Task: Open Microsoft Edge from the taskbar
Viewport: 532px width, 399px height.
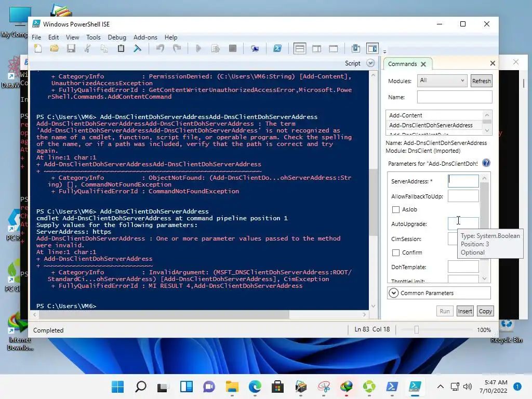Action: [x=255, y=387]
